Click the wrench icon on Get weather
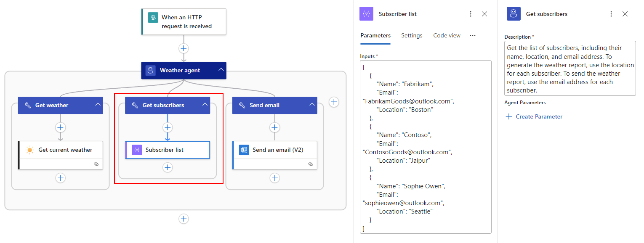Viewport: 644px width, 243px height. click(28, 105)
